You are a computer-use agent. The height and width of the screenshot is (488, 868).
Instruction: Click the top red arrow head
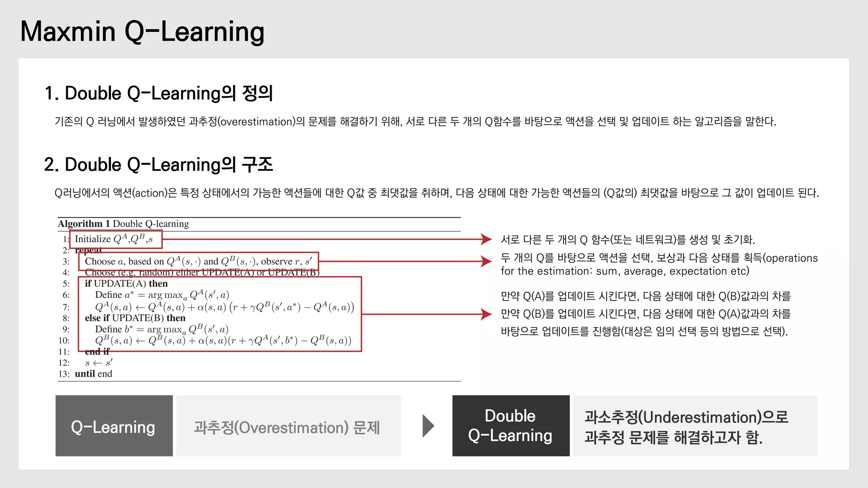[x=486, y=239]
